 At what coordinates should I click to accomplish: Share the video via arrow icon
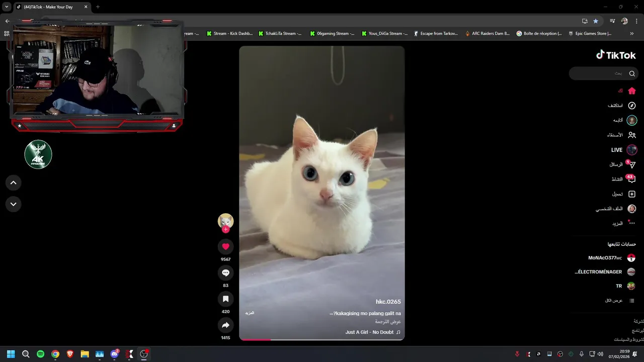click(x=225, y=325)
